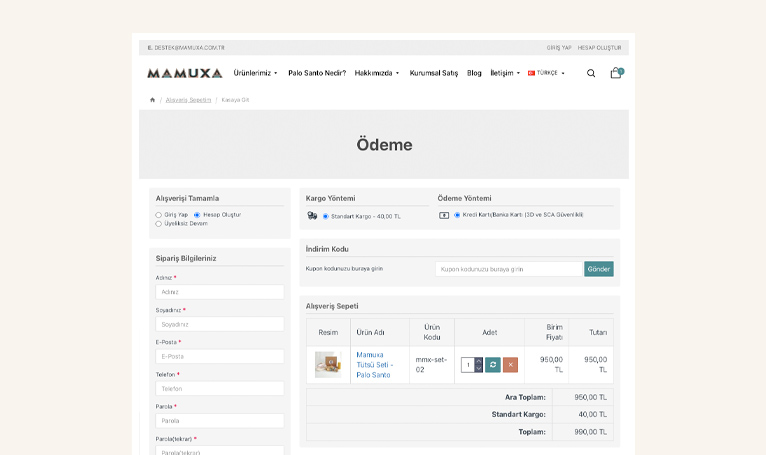Viewport: 766px width, 455px height.
Task: Click the MAMUXA logo
Action: [x=184, y=73]
